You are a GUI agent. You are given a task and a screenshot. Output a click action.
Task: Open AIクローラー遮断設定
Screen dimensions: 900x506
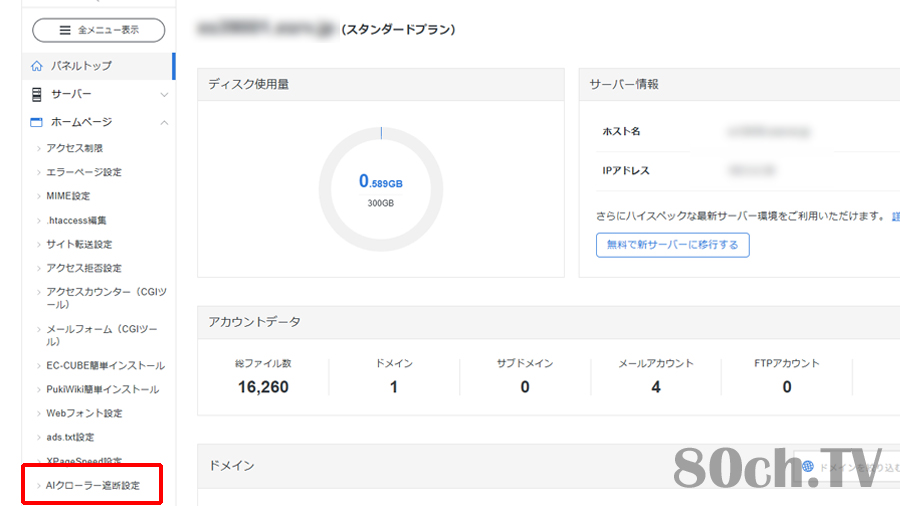93,486
